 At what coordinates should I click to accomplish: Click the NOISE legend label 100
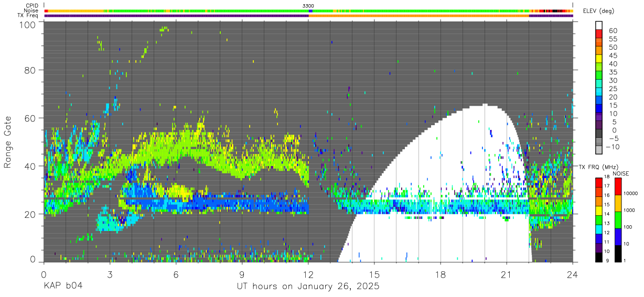tap(627, 227)
